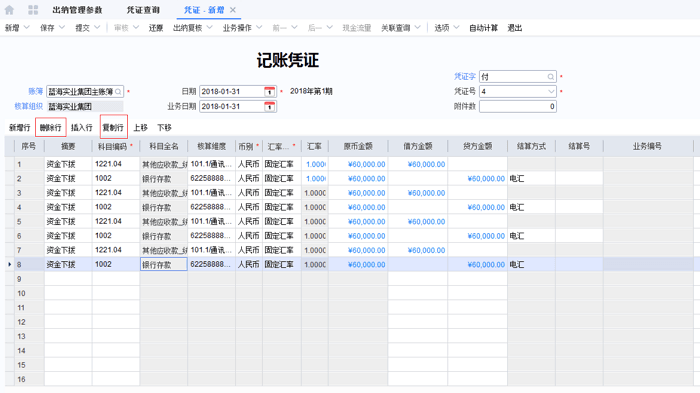Close the 凭证 - 新增 tab
The image size is (700, 393).
(x=233, y=9)
